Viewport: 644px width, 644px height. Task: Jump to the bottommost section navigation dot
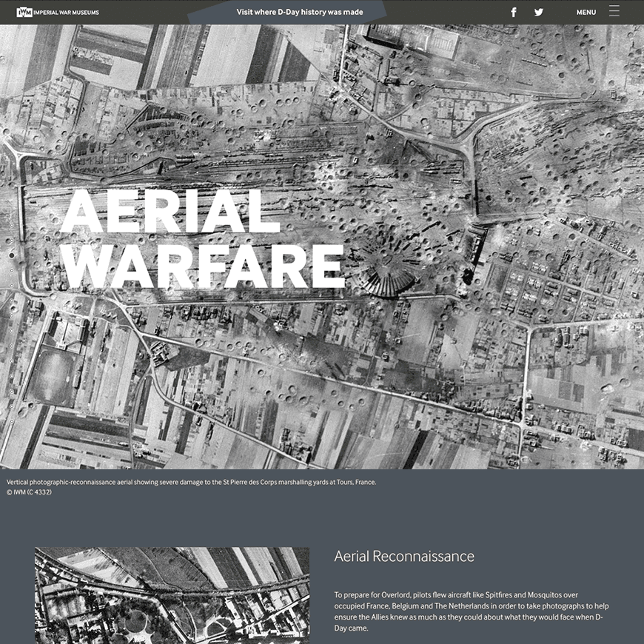pos(12,421)
